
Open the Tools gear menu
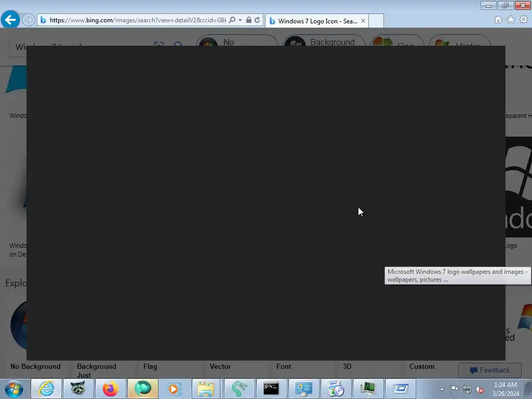(524, 20)
